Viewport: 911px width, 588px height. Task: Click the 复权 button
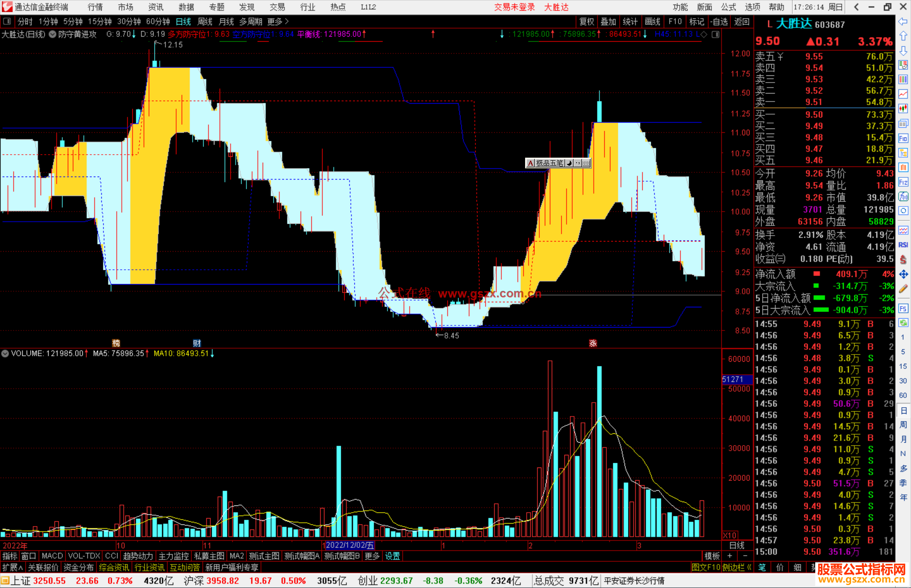[587, 21]
